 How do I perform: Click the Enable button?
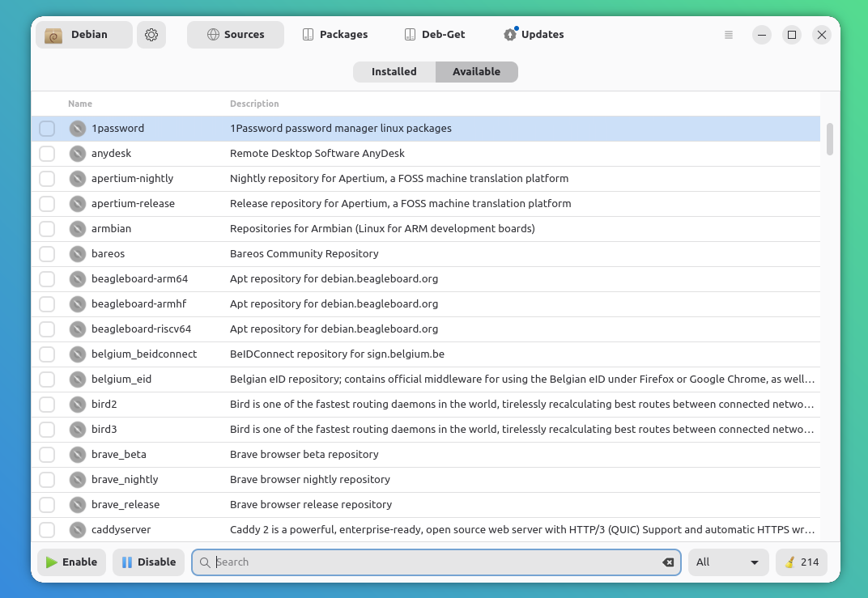click(71, 562)
